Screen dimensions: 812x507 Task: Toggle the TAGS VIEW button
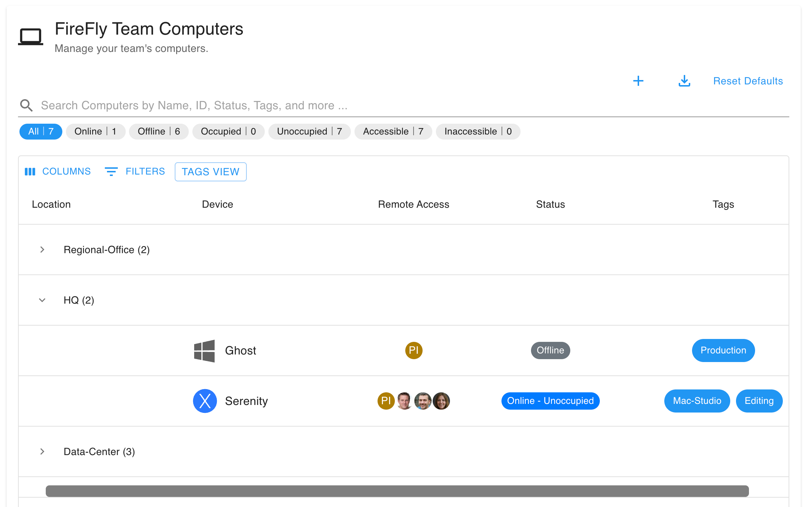coord(210,172)
